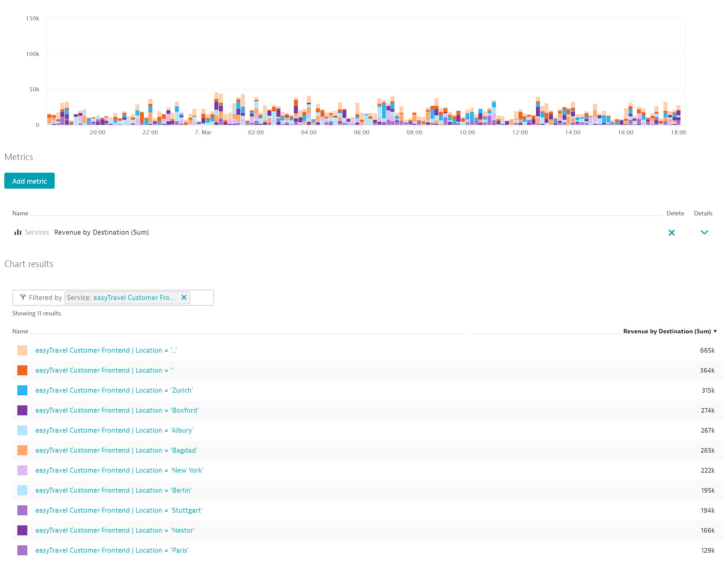Click the Name column header in Chart results
Viewport: 728px width, 567px height.
click(x=20, y=331)
